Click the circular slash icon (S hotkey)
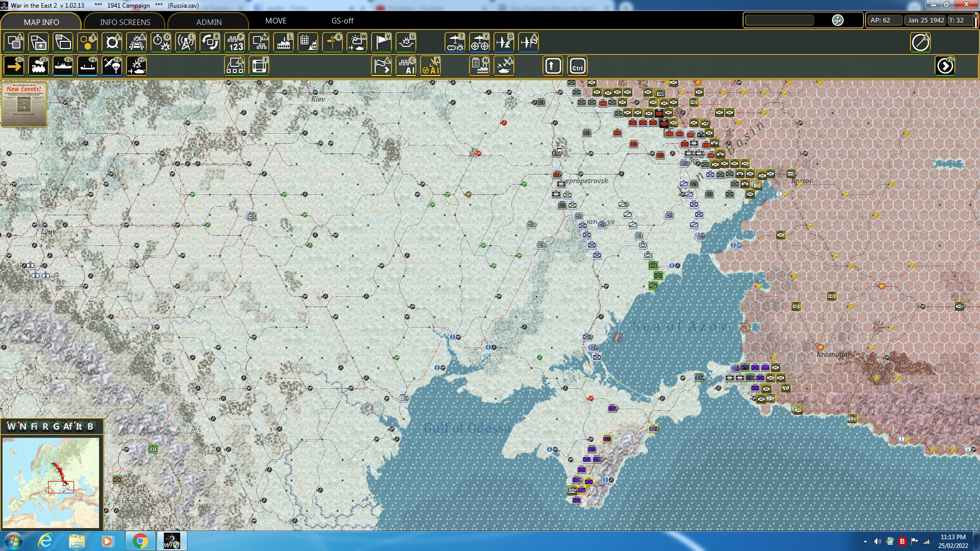The image size is (980, 551). click(x=920, y=42)
